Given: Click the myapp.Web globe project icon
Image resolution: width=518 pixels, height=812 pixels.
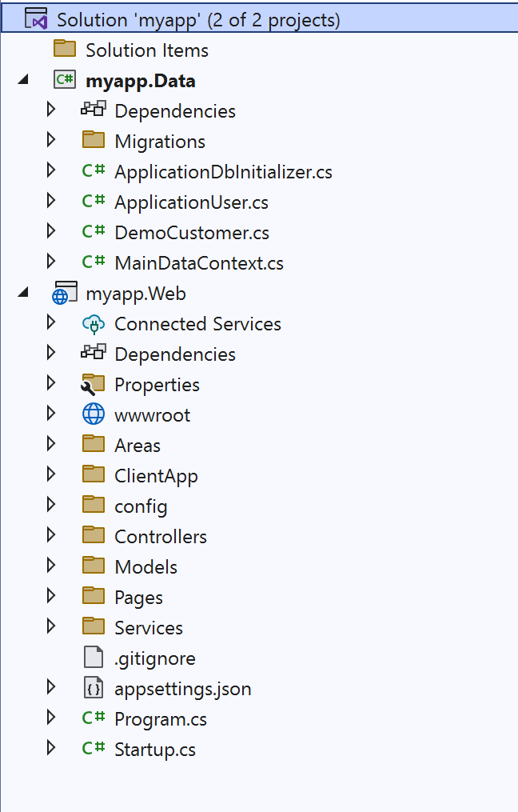Looking at the screenshot, I should pos(65,294).
